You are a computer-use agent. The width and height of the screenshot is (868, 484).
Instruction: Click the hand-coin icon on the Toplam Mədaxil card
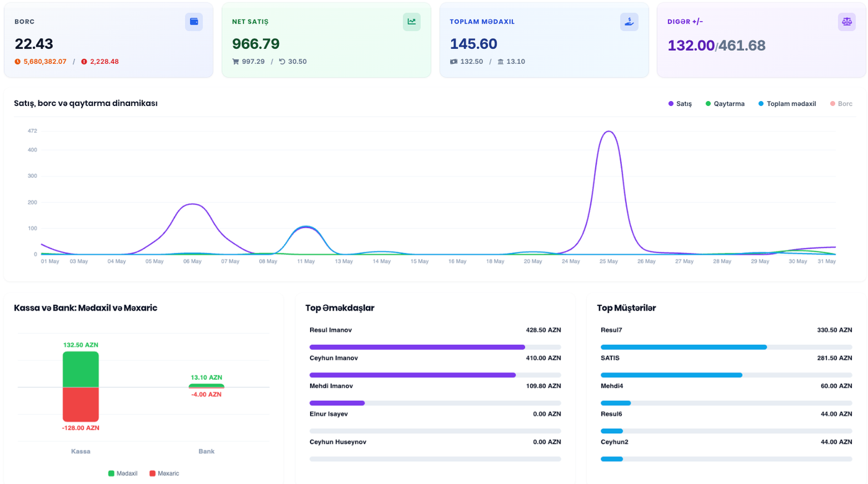tap(629, 22)
